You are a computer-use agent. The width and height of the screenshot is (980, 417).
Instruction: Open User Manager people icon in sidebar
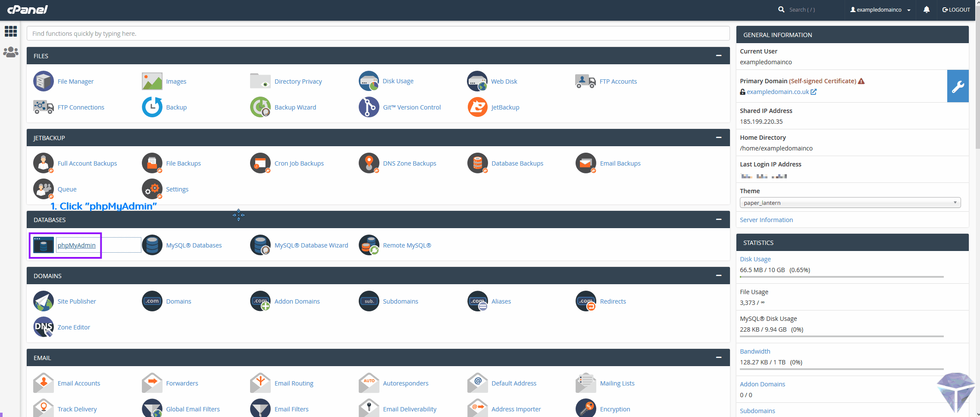coord(11,52)
